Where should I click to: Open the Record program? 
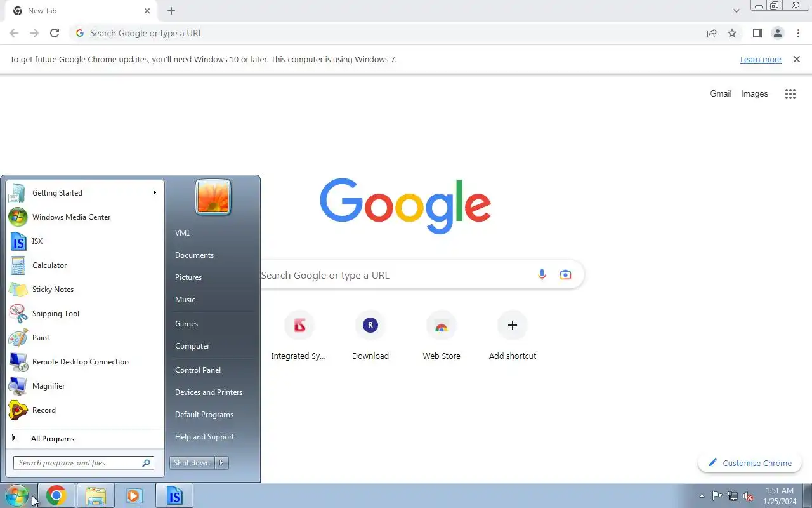coord(84,410)
